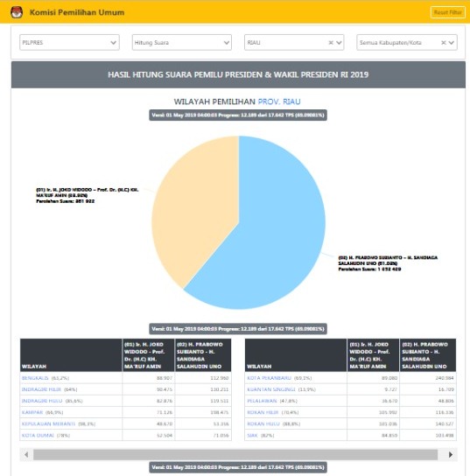Viewport: 470px width, 476px height.
Task: Click the scrollbar right arrow
Action: (x=451, y=454)
